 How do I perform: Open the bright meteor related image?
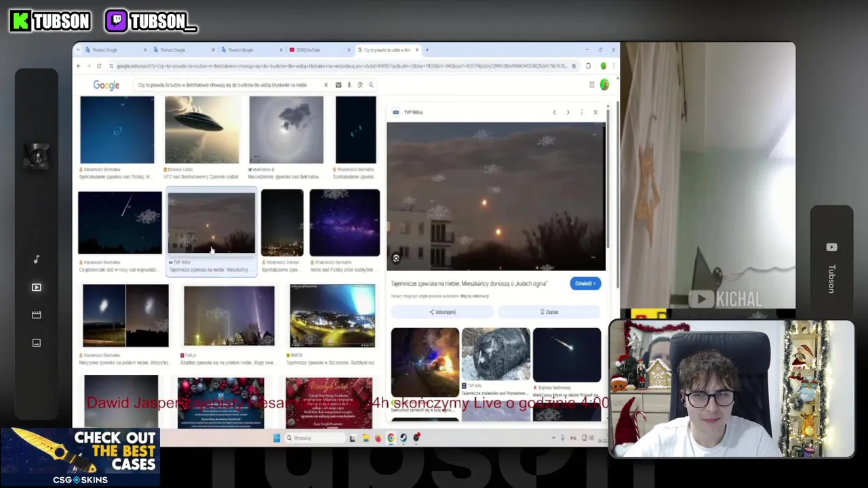pos(567,355)
